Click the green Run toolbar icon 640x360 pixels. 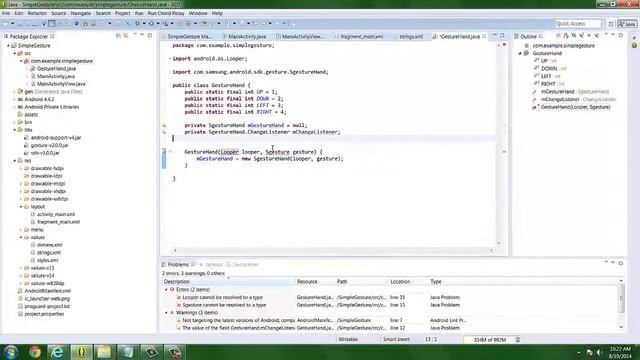pyautogui.click(x=151, y=24)
